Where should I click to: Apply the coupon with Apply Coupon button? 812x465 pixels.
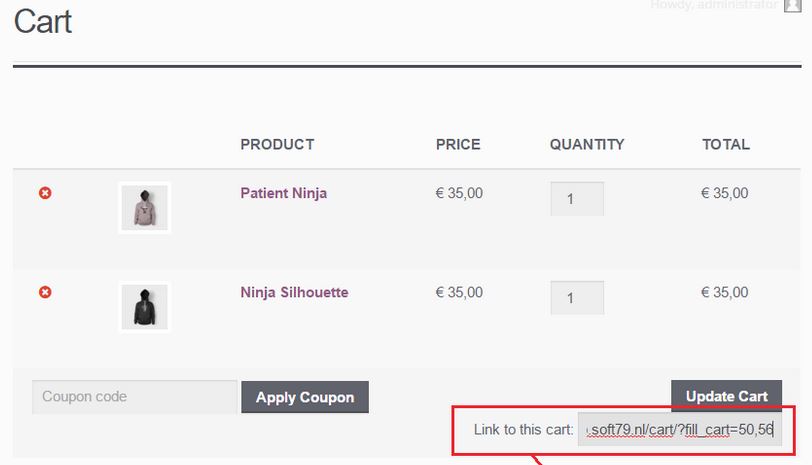[305, 397]
